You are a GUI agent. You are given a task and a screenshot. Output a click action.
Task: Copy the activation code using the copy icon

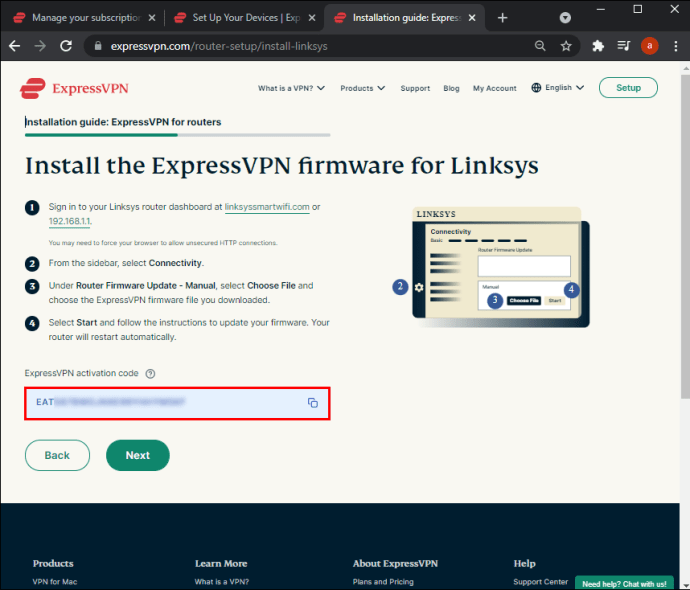coord(312,403)
